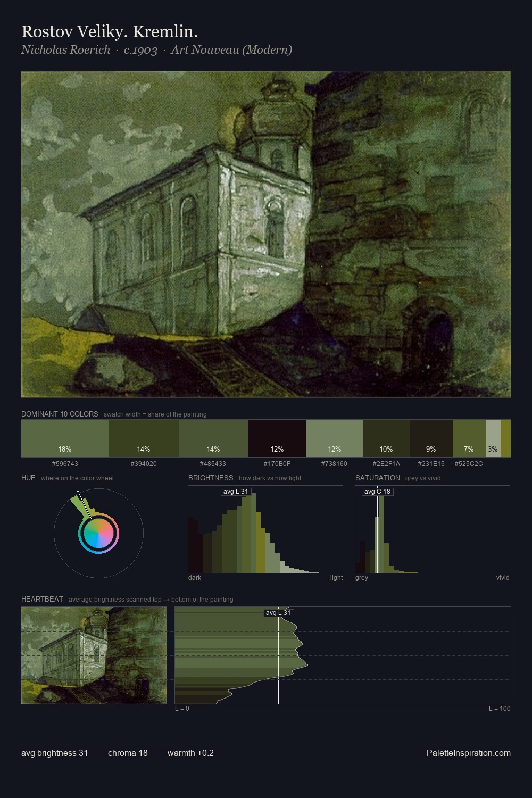This screenshot has height=798, width=532.
Task: Click the 'c.1903' date text
Action: (x=140, y=50)
